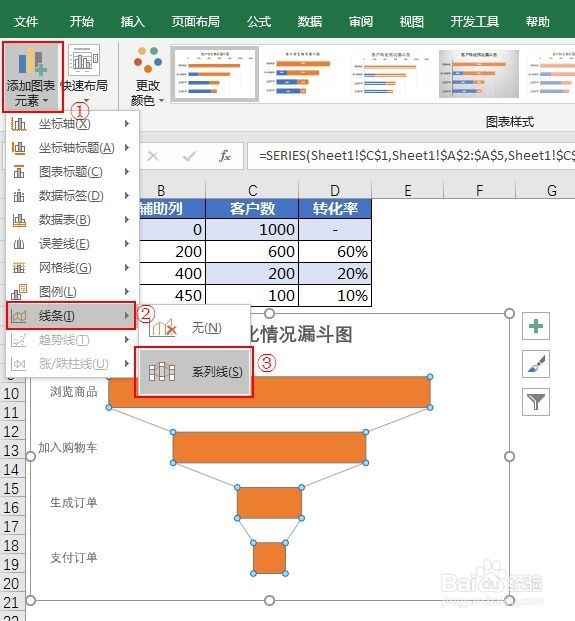
Task: Click inside the SERIES formula bar field
Action: (x=411, y=156)
